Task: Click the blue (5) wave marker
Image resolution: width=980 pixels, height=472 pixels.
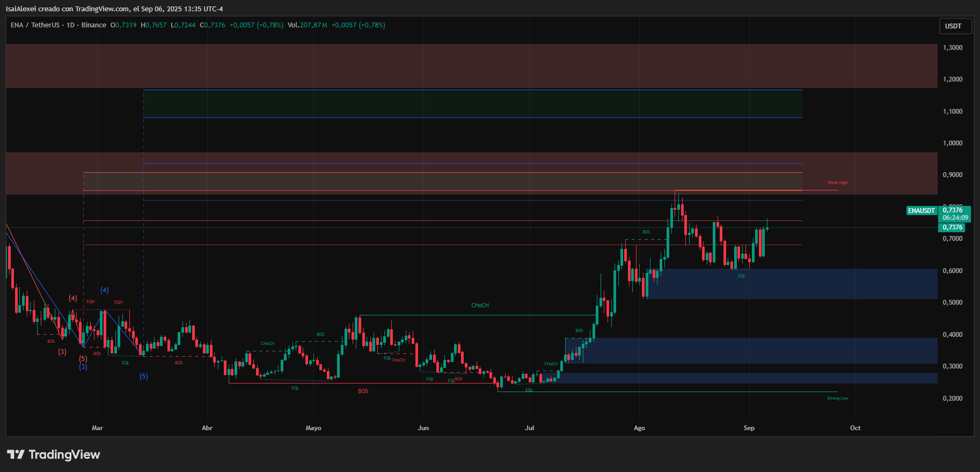Action: [x=144, y=377]
